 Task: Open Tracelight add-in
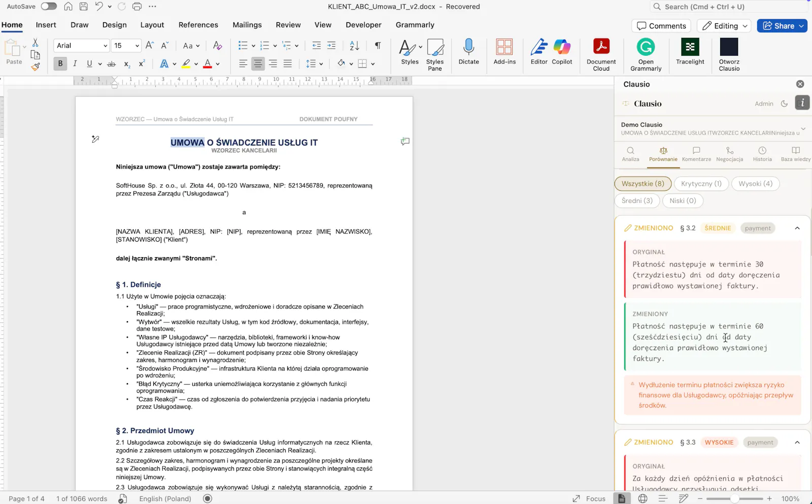coord(690,52)
